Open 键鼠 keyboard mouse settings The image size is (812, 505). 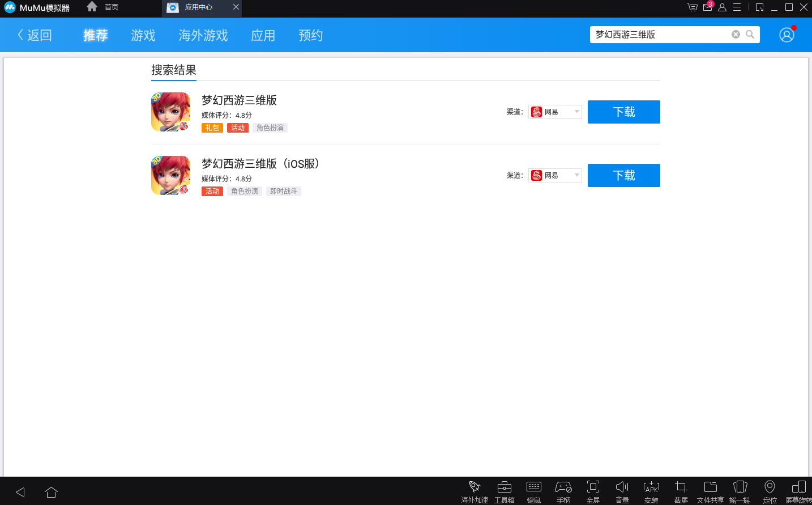click(x=534, y=492)
